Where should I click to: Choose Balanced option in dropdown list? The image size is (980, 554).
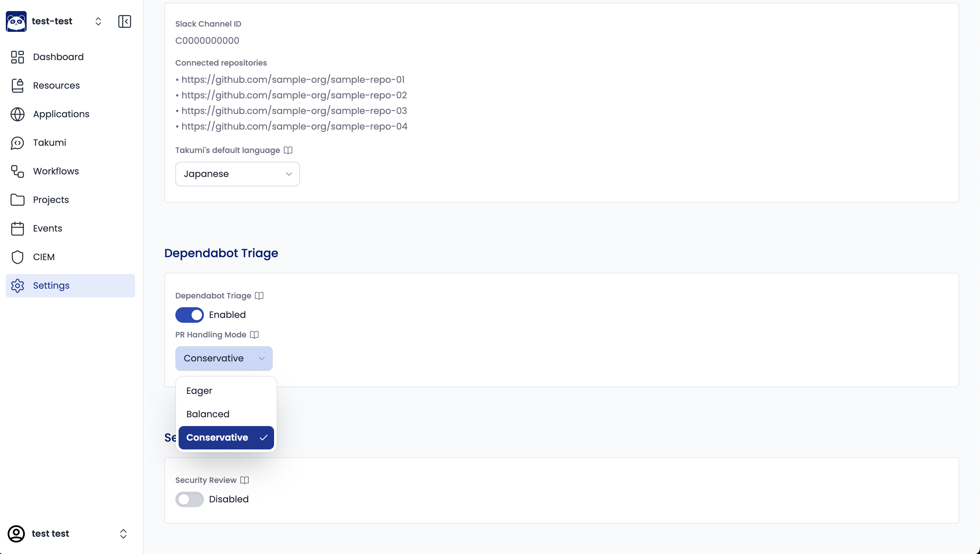pos(208,414)
